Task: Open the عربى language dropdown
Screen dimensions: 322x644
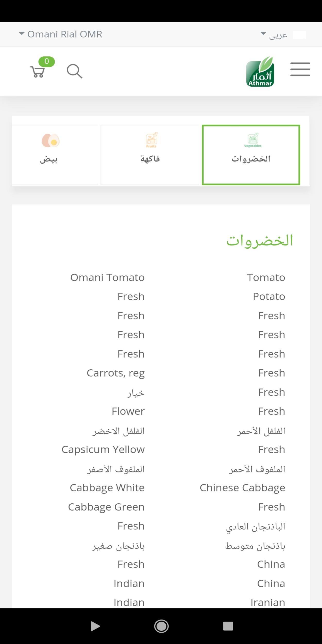Action: click(274, 35)
